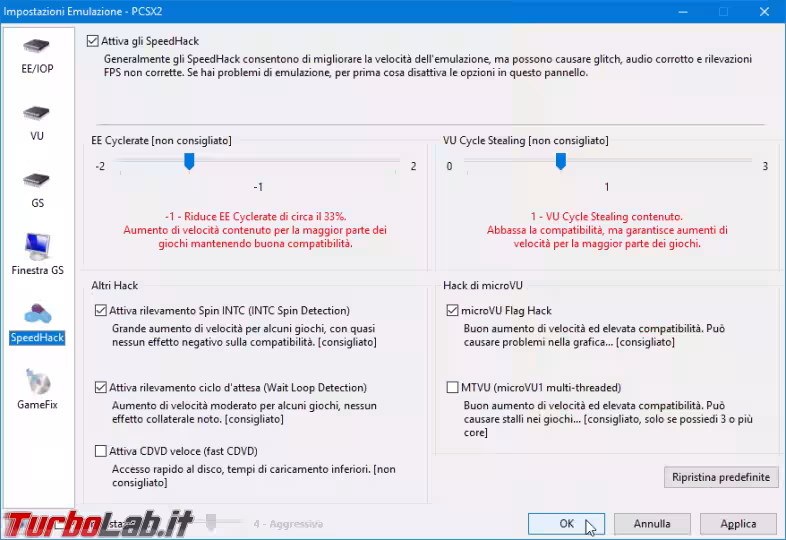Toggle the Attiva gli SpeedHack checkbox
786x540 pixels.
93,41
